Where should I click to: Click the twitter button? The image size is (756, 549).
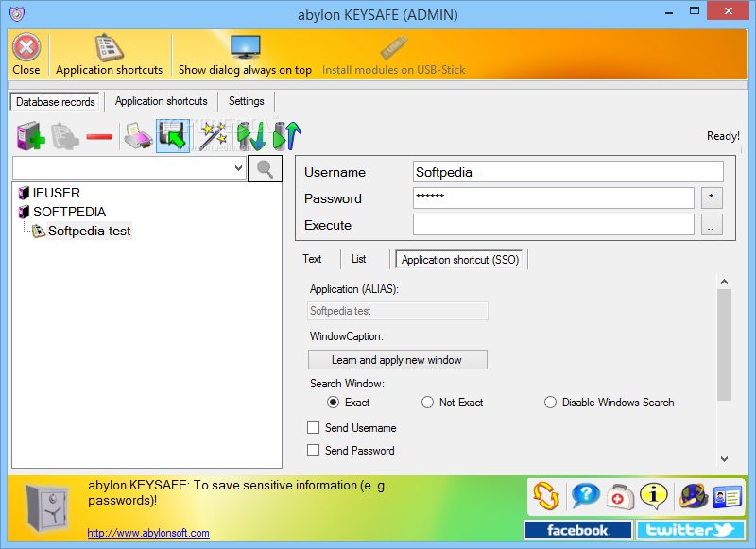tap(691, 530)
